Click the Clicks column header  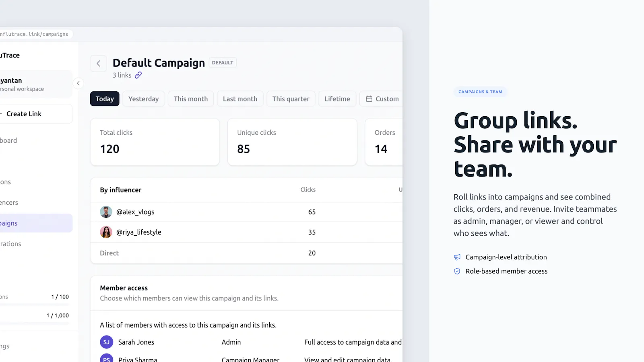(x=308, y=189)
